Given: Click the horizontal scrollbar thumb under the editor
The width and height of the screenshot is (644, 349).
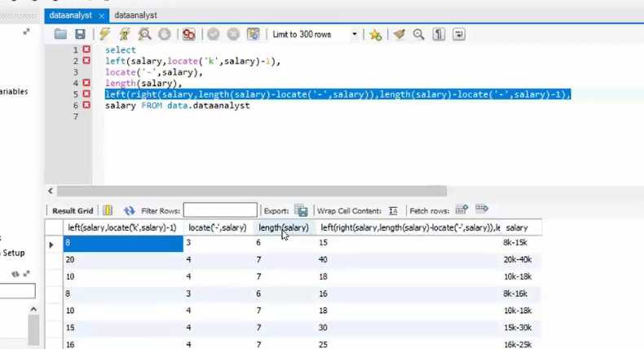Looking at the screenshot, I should pos(251,191).
